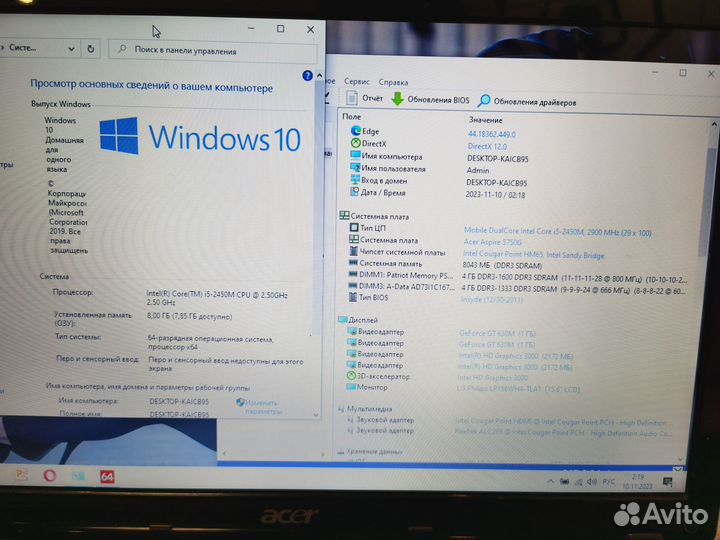720x540 pixels.
Task: Open the AIDA64 taskbar icon labeled 64
Action: click(107, 476)
